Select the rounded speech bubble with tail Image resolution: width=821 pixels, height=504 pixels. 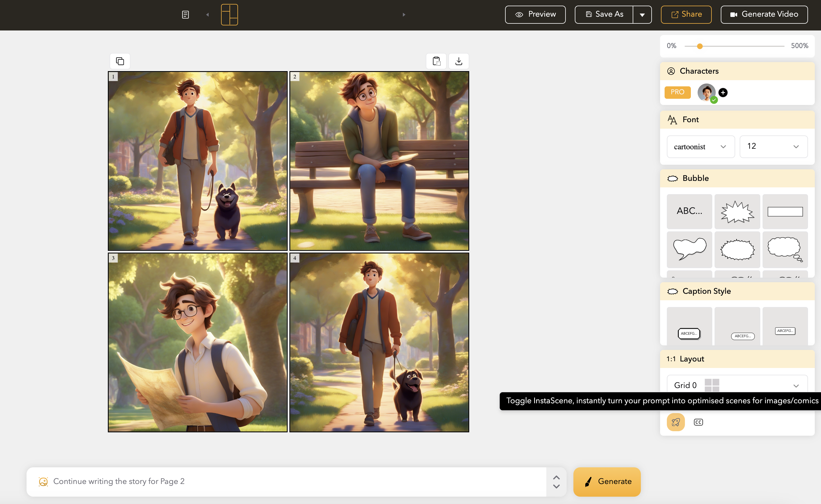(689, 249)
